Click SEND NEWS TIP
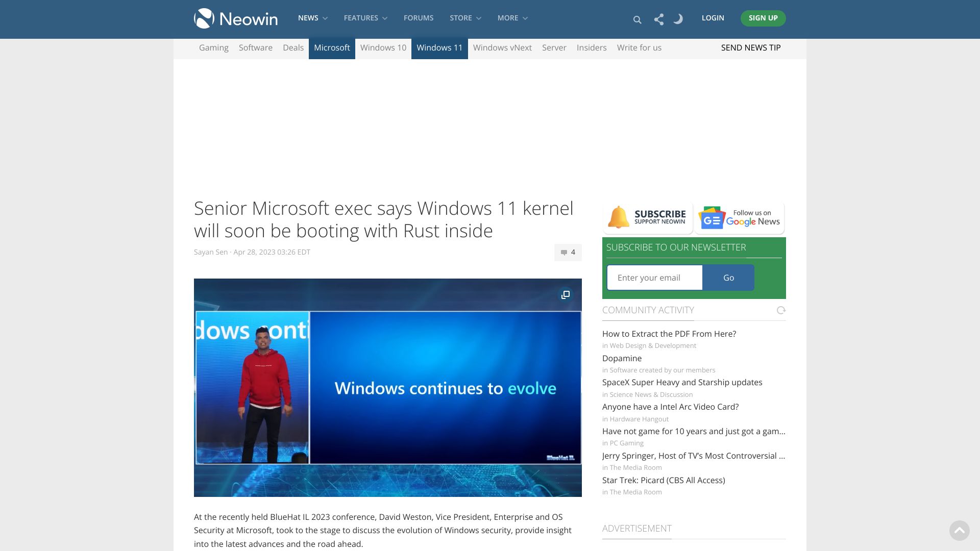The width and height of the screenshot is (980, 551). point(751,48)
